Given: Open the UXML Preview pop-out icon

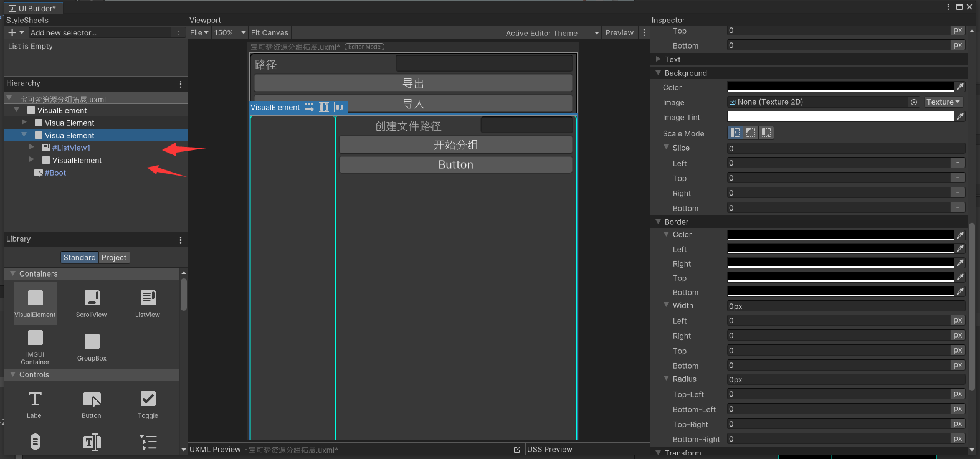Looking at the screenshot, I should coord(517,450).
